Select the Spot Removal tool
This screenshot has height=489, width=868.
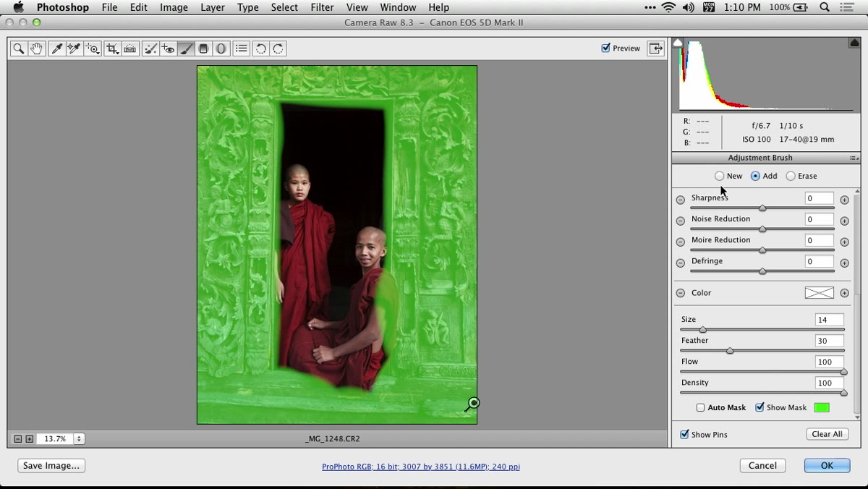(x=150, y=48)
